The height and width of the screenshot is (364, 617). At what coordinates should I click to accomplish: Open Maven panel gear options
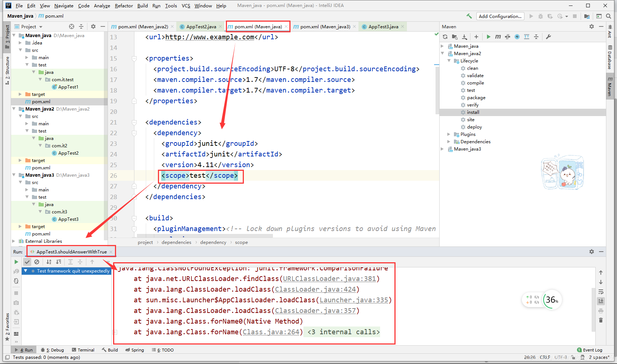592,26
